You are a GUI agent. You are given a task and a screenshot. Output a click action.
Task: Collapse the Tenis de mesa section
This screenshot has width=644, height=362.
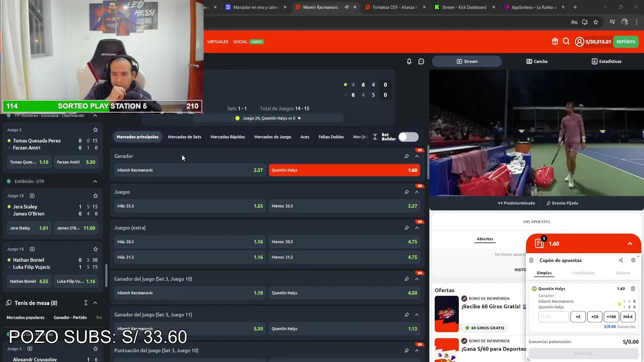pyautogui.click(x=95, y=303)
